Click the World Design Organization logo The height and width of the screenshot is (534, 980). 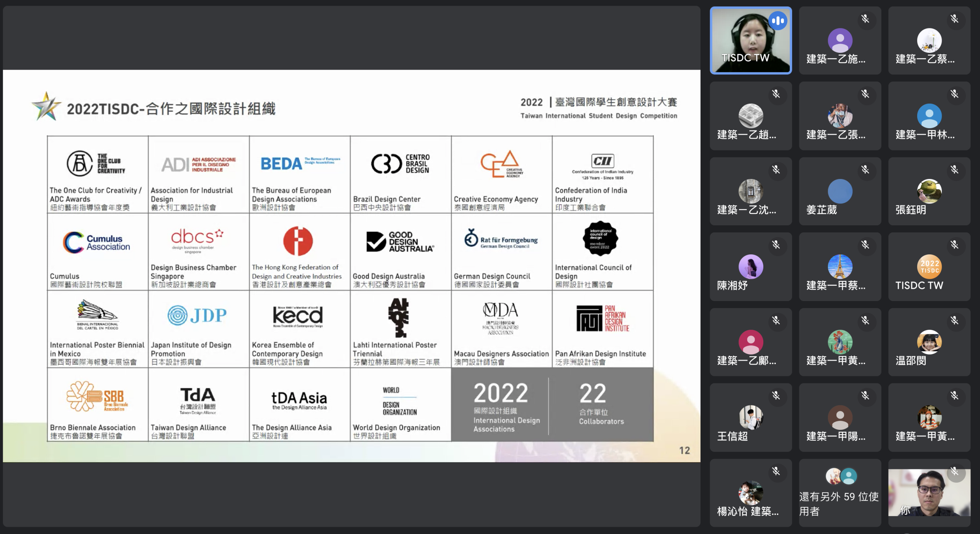click(399, 401)
